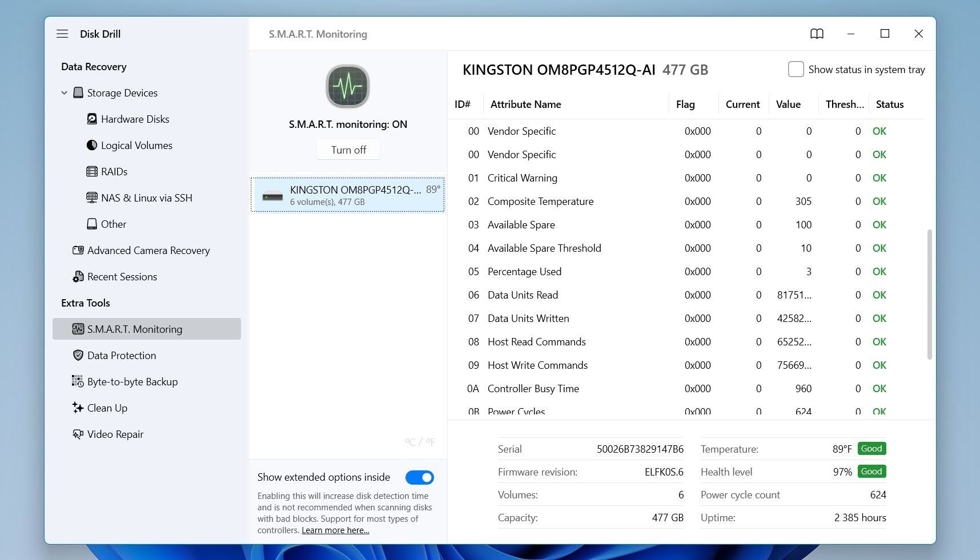Open the help book icon

(x=817, y=34)
